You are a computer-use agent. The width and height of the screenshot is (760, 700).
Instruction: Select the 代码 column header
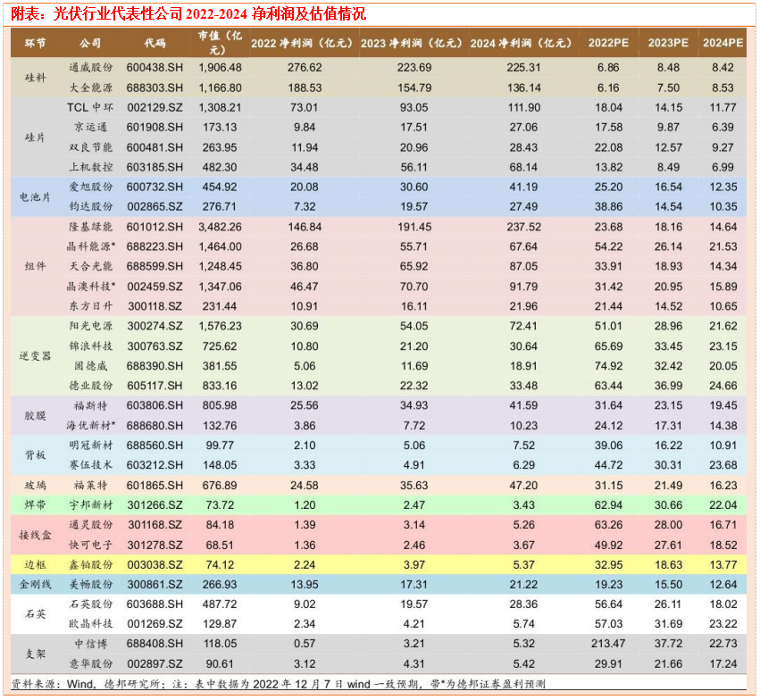click(155, 43)
